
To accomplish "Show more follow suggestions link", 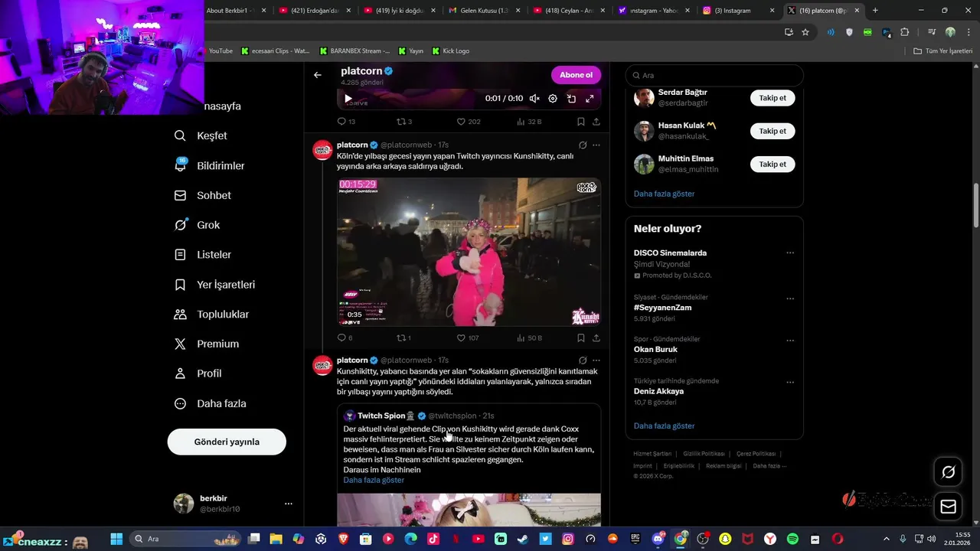I will pos(664,194).
